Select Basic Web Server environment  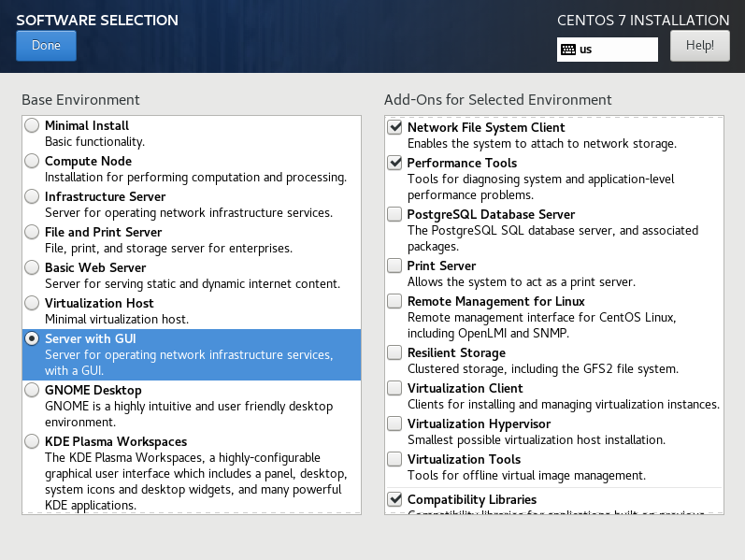click(33, 267)
